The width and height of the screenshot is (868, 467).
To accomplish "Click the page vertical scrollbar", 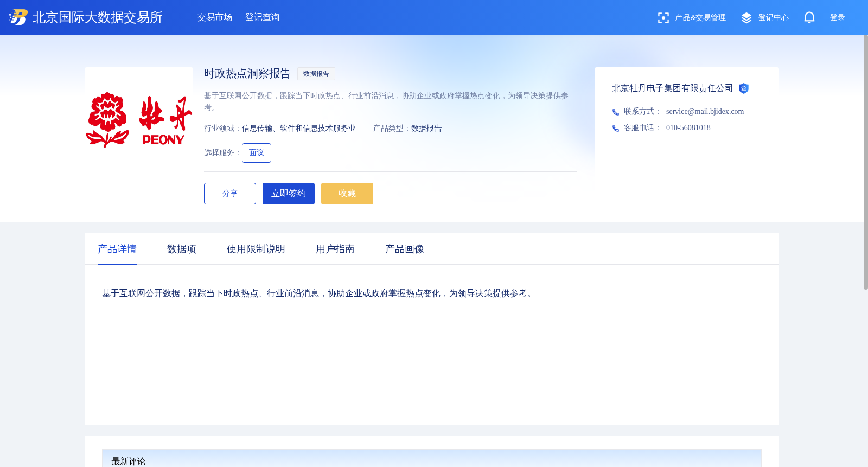I will [866, 162].
